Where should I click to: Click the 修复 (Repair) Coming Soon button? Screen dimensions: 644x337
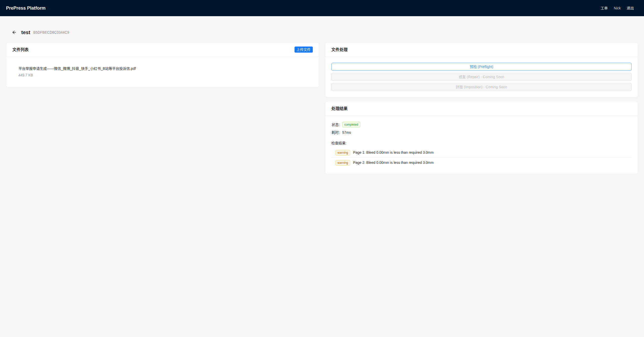[x=481, y=77]
